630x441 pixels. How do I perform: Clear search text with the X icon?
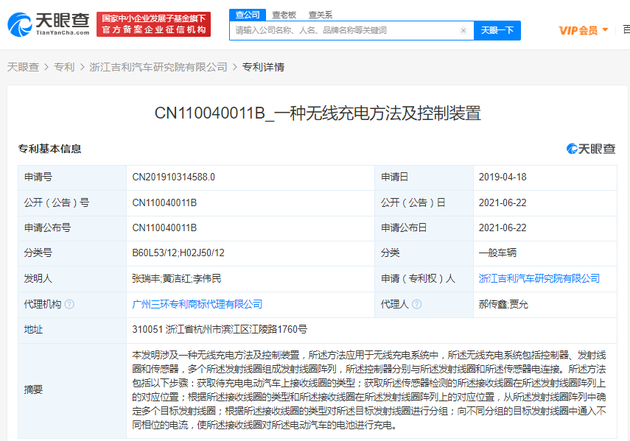pyautogui.click(x=463, y=31)
